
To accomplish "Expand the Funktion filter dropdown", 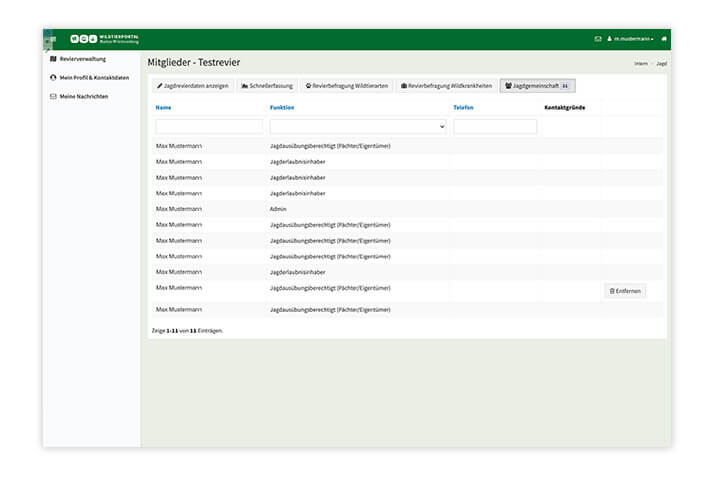I will point(358,126).
